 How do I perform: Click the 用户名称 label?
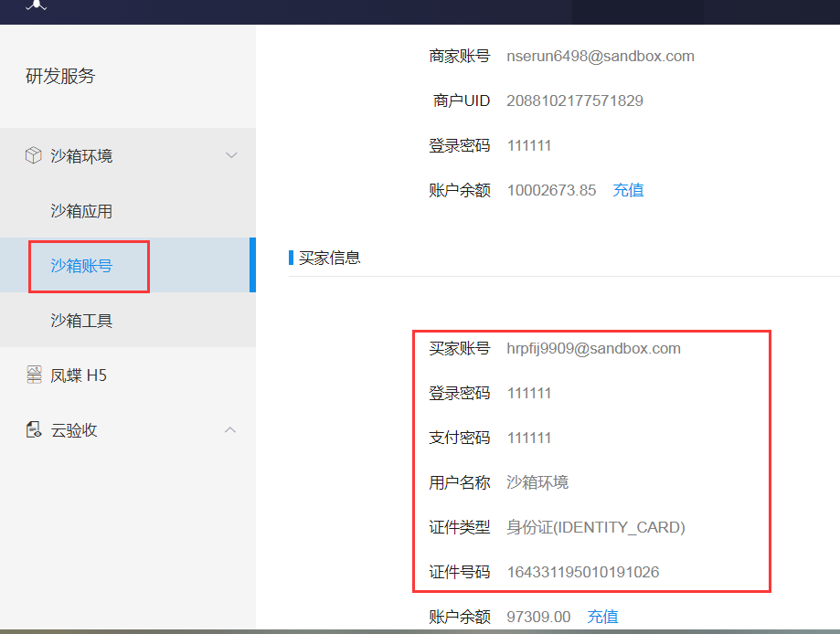460,482
